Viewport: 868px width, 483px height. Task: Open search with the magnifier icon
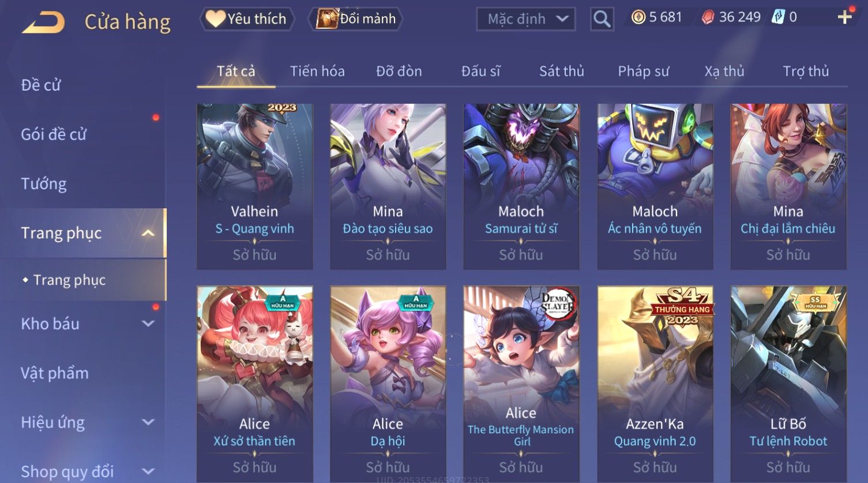(602, 19)
